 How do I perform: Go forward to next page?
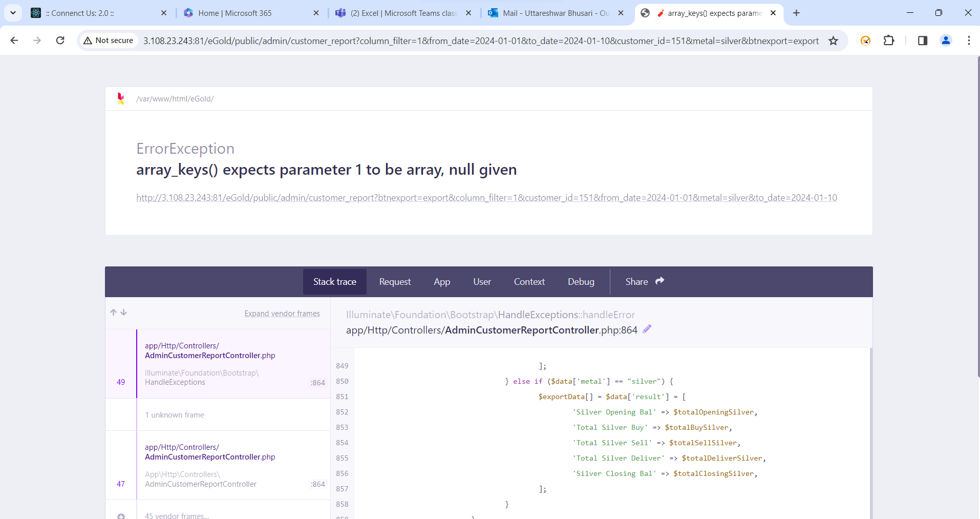(x=37, y=40)
